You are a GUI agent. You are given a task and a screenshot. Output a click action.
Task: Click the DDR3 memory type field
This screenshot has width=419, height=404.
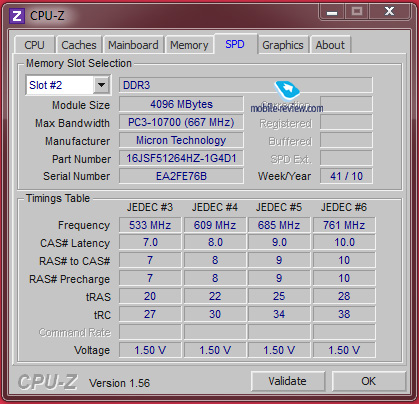pyautogui.click(x=246, y=85)
